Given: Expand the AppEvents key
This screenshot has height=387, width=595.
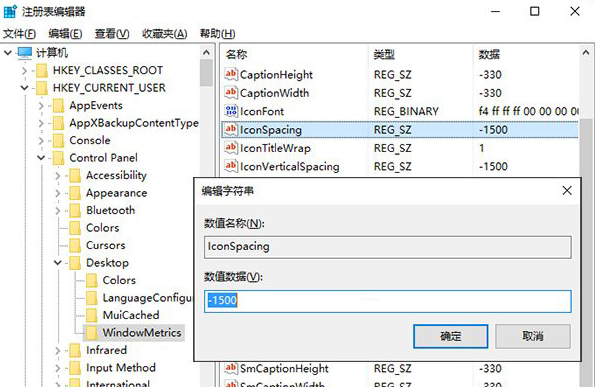Looking at the screenshot, I should [x=41, y=105].
